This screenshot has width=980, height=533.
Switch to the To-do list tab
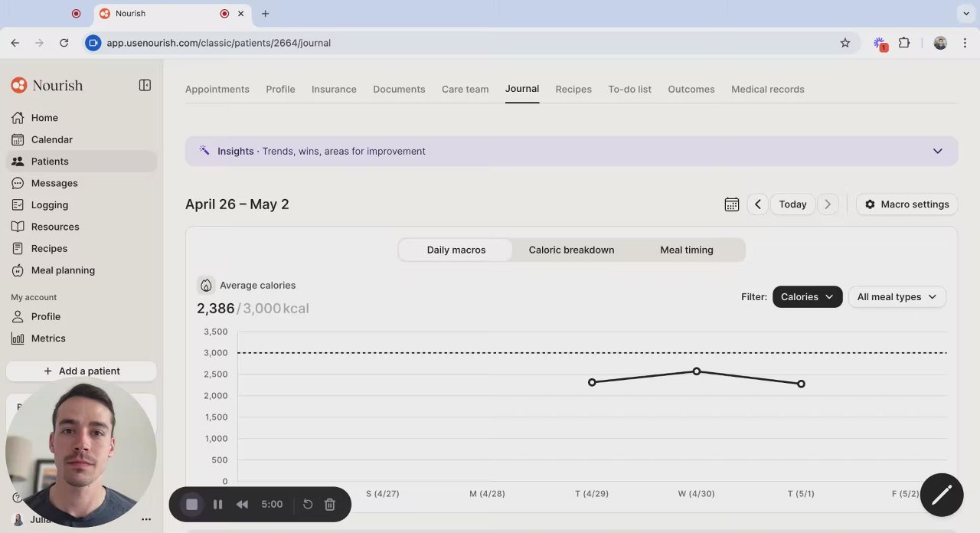click(x=629, y=90)
